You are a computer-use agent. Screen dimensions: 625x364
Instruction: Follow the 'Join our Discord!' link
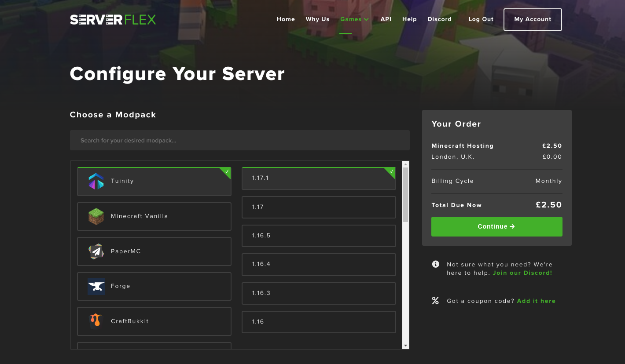coord(522,273)
